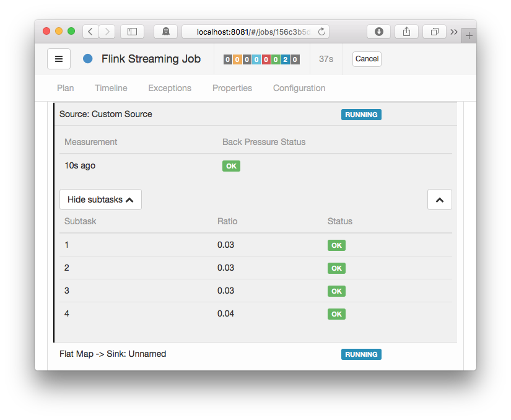The width and height of the screenshot is (511, 420).
Task: Open the Exceptions tab
Action: (170, 88)
